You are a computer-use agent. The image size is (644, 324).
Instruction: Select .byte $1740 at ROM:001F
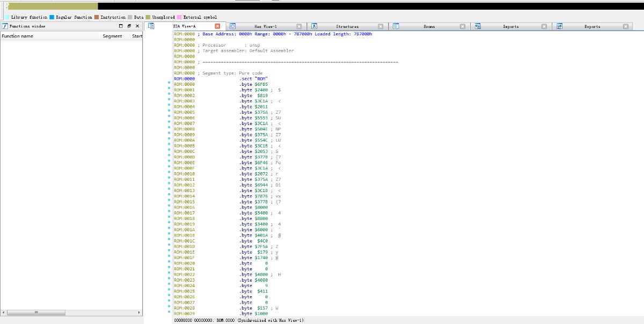254,257
